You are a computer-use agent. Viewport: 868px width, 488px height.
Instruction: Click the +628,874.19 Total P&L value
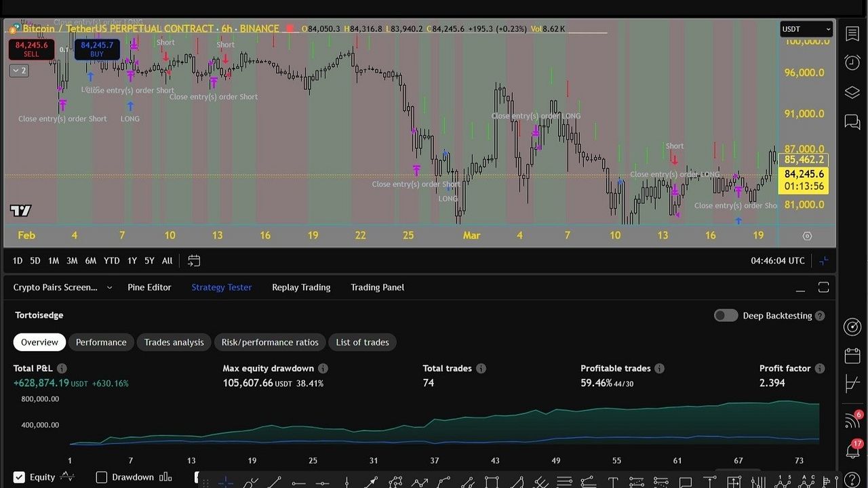click(41, 383)
